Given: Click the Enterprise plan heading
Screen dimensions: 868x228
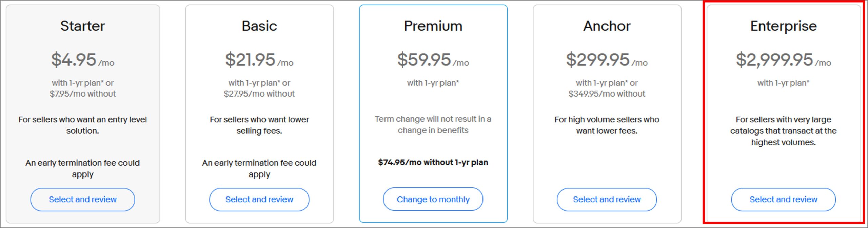Looking at the screenshot, I should coord(783,26).
